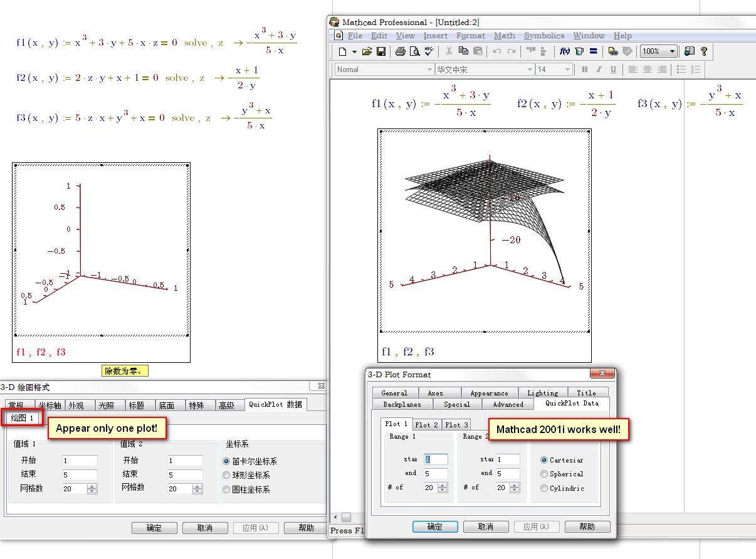Click the Align Right text icon
Screen dimensions: 756x559
(661, 70)
